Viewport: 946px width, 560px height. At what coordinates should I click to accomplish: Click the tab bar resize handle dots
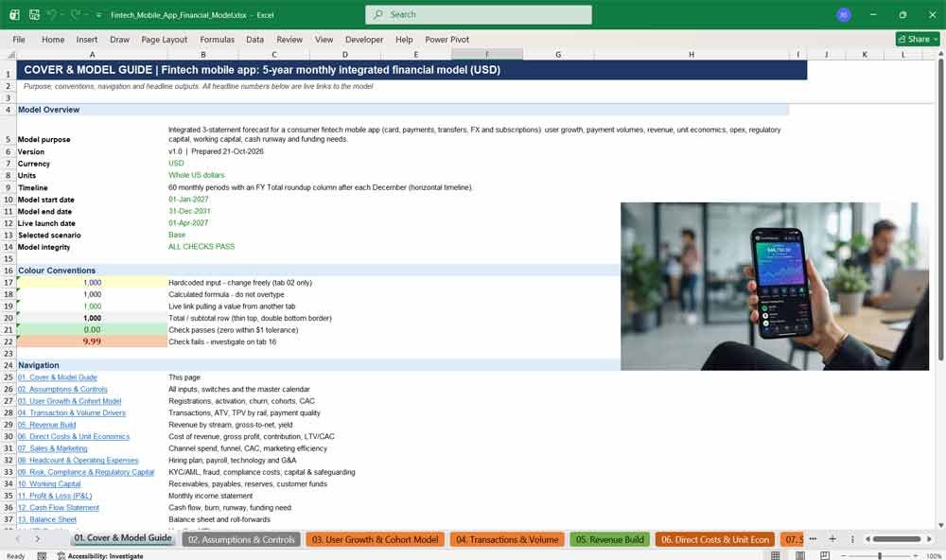(852, 539)
